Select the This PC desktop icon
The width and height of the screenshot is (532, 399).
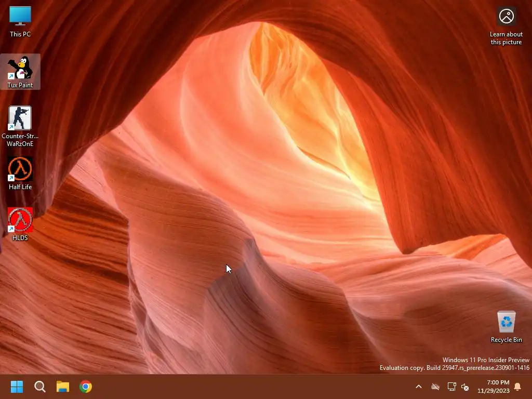click(20, 21)
